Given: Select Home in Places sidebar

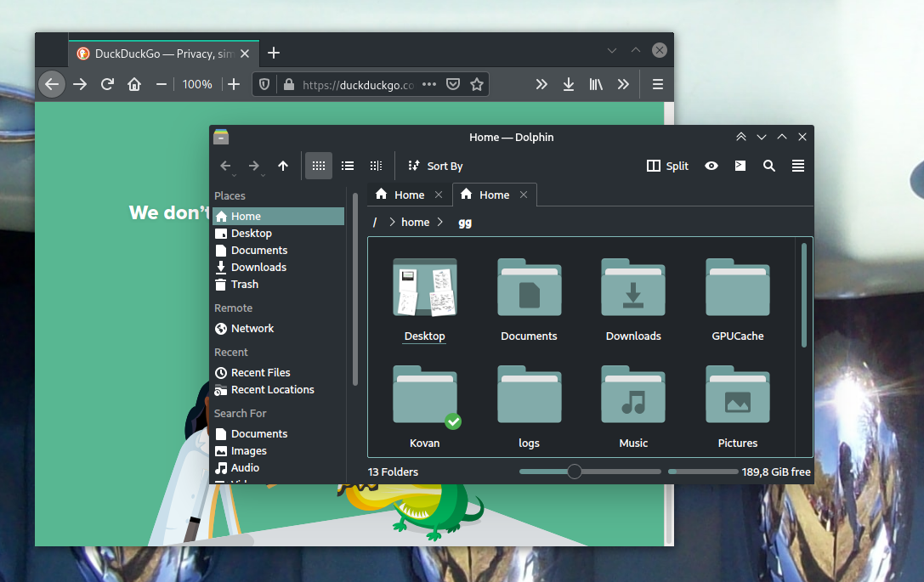Looking at the screenshot, I should (278, 216).
